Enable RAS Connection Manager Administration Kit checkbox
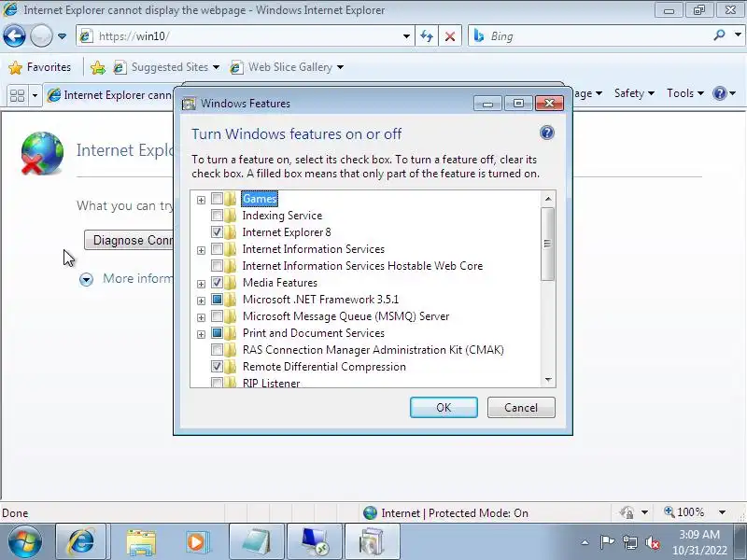Screen dimensions: 747x560 click(217, 350)
